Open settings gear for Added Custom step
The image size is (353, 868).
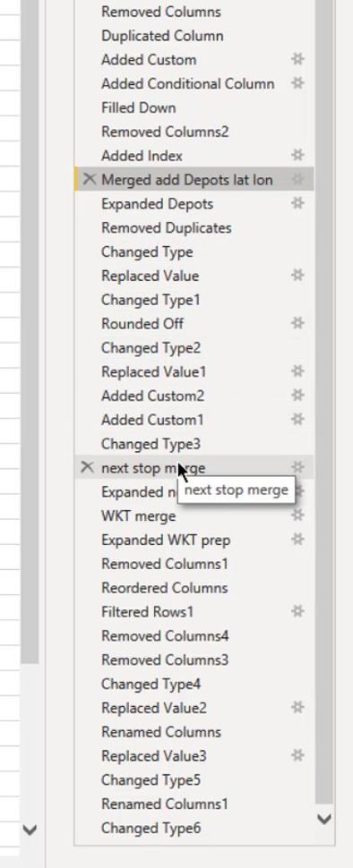coord(298,59)
